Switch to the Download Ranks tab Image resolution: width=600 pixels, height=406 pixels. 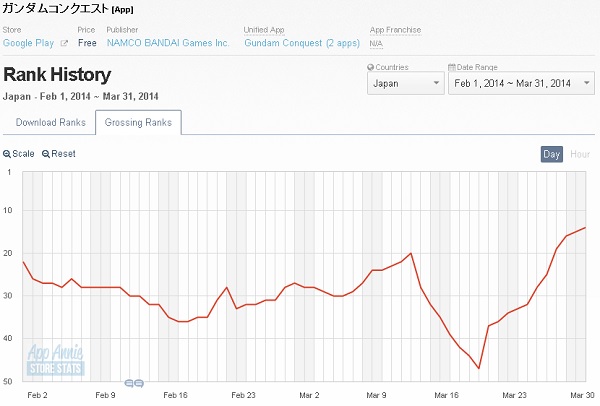tap(51, 122)
